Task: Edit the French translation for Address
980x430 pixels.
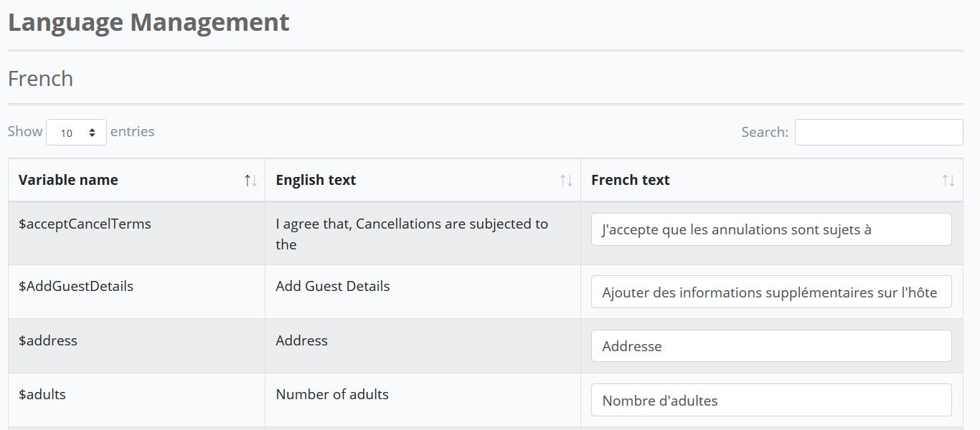Action: [x=771, y=346]
